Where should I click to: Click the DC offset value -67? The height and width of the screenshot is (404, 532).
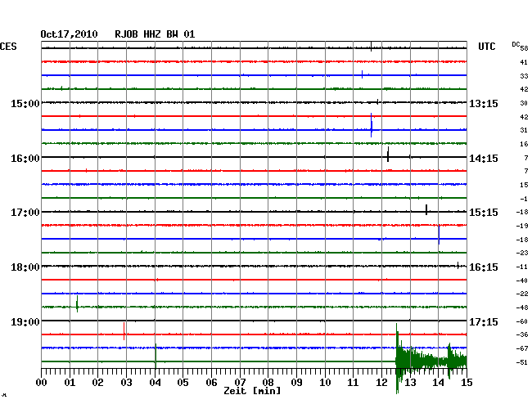point(522,348)
